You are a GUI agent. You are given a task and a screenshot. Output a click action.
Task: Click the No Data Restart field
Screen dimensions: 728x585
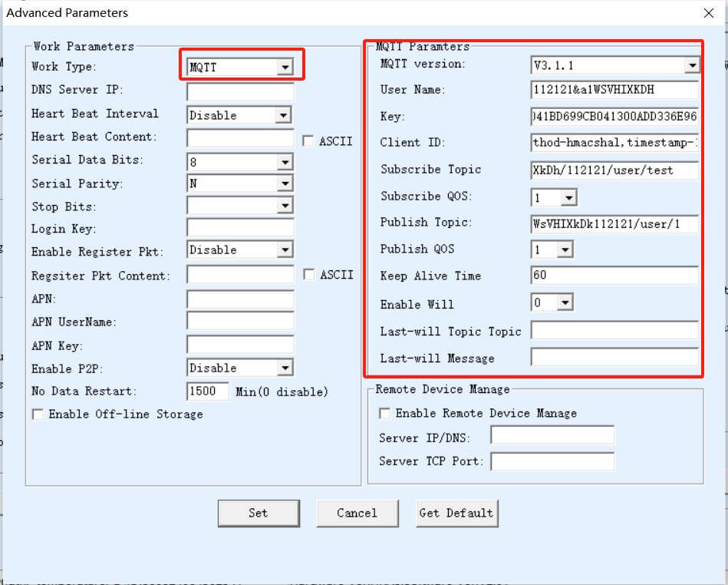coord(208,392)
